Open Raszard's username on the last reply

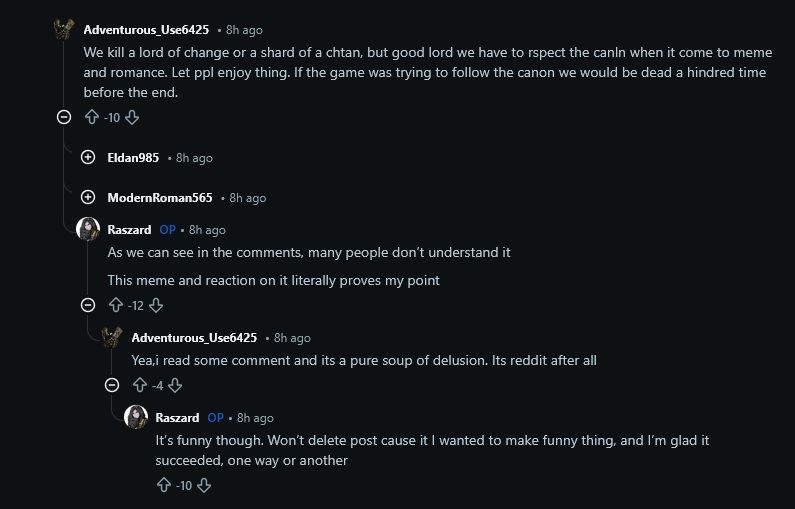click(x=177, y=418)
